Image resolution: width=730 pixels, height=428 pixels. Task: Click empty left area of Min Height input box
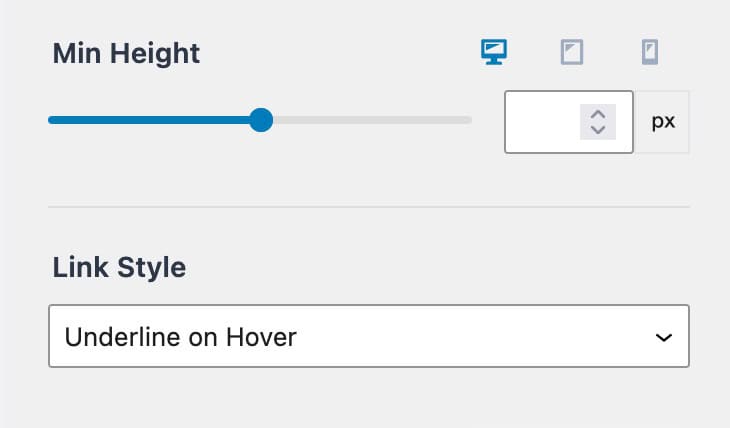pos(530,122)
